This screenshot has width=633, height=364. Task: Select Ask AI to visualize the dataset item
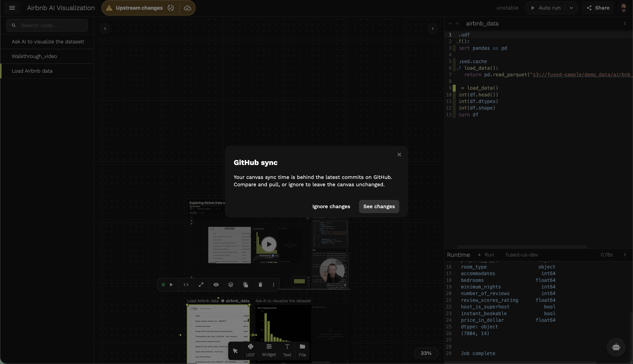pos(47,42)
